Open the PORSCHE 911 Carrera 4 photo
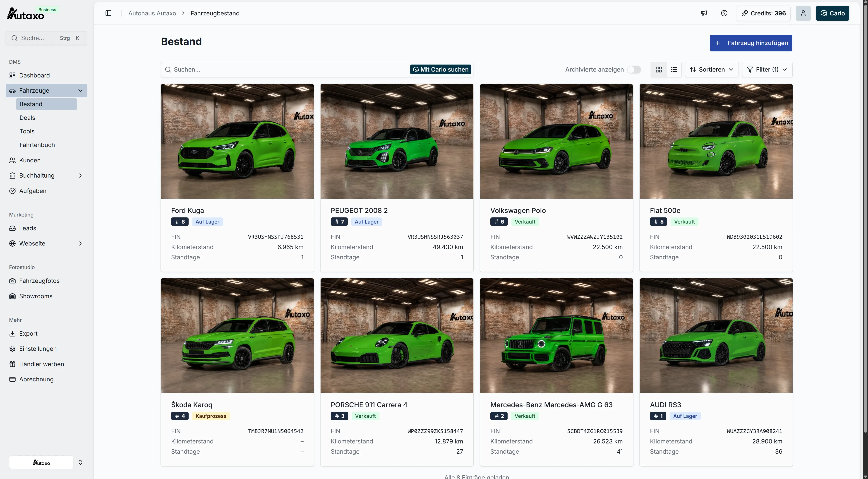868x479 pixels. point(397,336)
